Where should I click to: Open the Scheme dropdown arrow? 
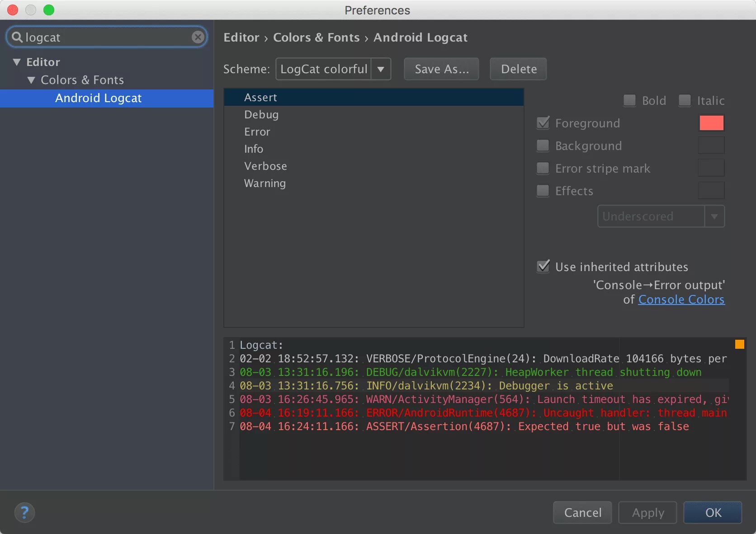[x=381, y=69]
